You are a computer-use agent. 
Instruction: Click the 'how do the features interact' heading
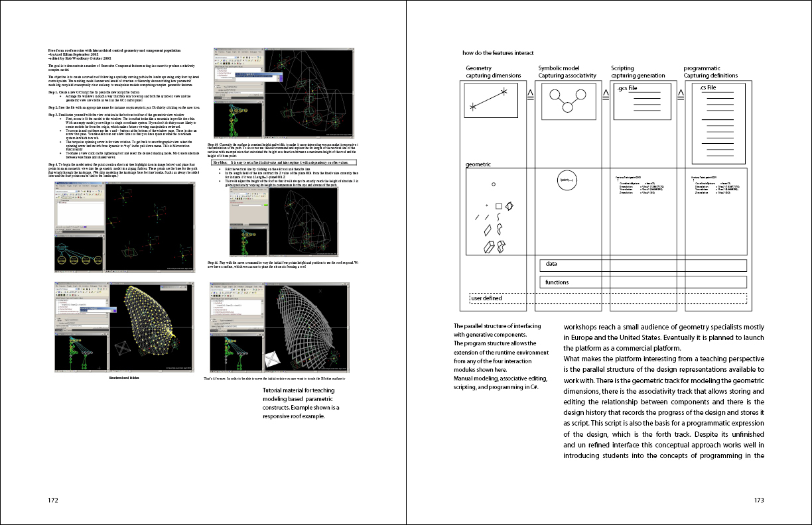click(x=498, y=53)
